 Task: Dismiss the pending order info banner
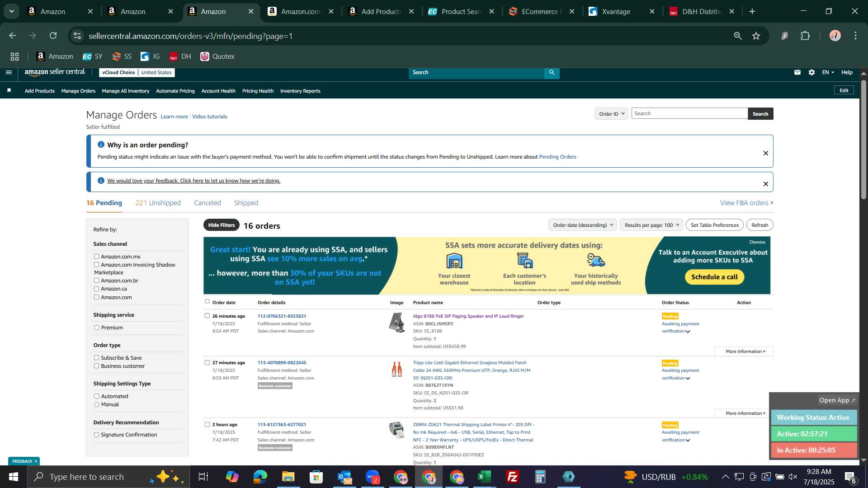point(766,153)
